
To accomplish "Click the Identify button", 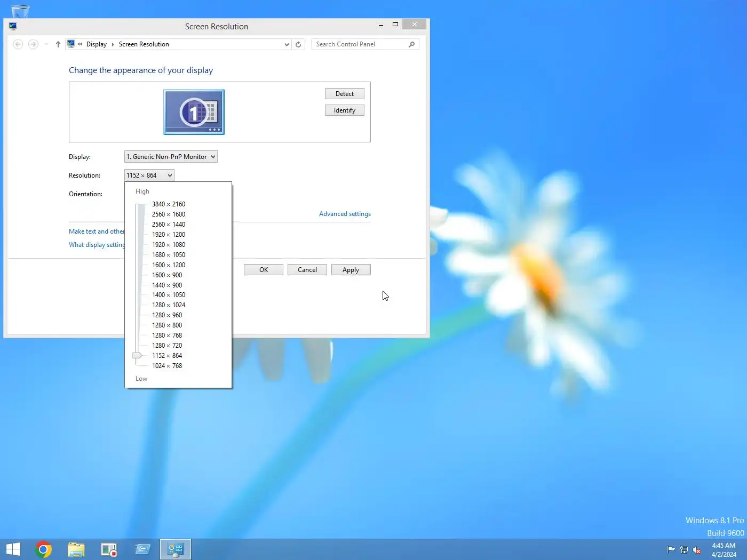I will [x=345, y=110].
